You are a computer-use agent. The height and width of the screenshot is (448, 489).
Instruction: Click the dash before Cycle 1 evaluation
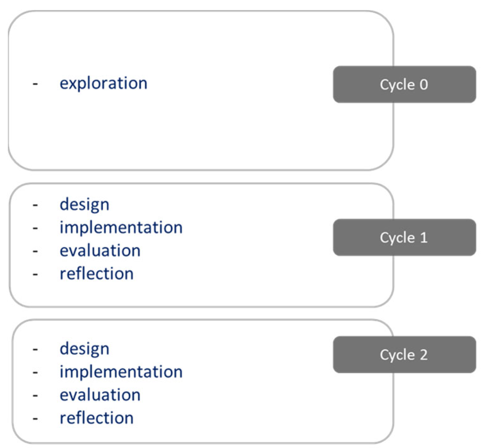pos(35,252)
